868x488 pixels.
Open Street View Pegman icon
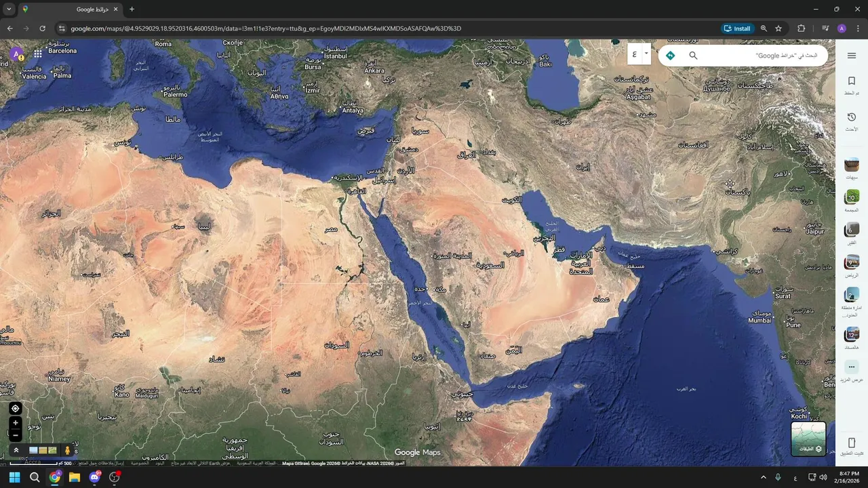coord(67,450)
